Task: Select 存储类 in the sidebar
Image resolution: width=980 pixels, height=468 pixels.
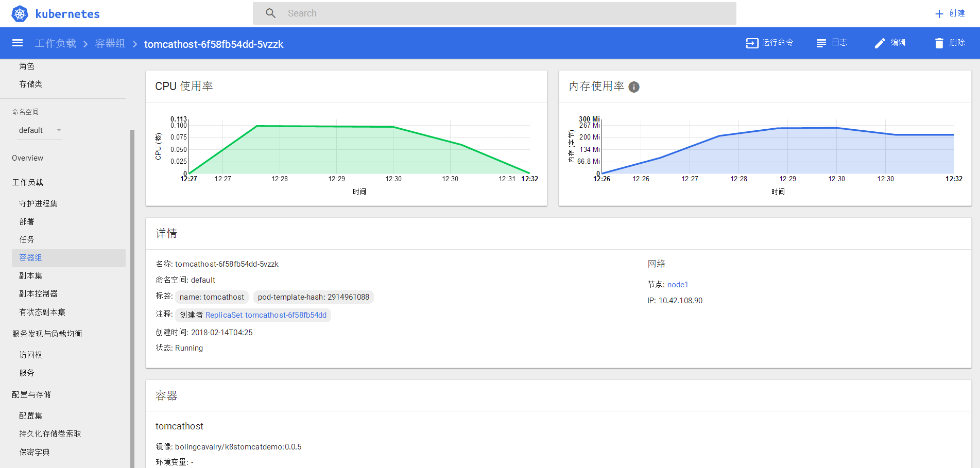Action: click(31, 84)
